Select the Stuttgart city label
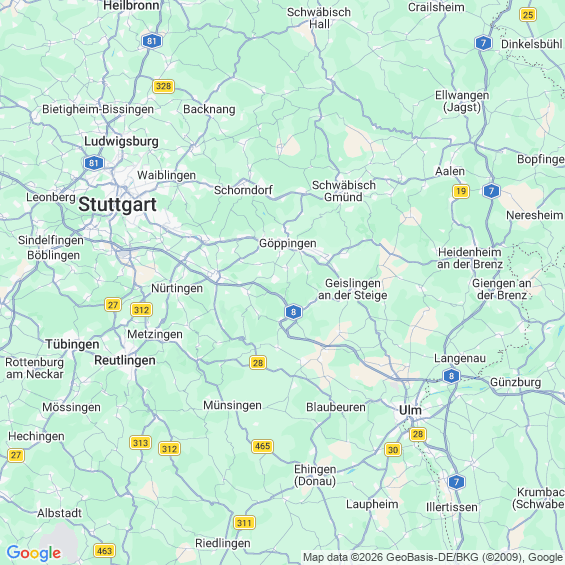 117,205
